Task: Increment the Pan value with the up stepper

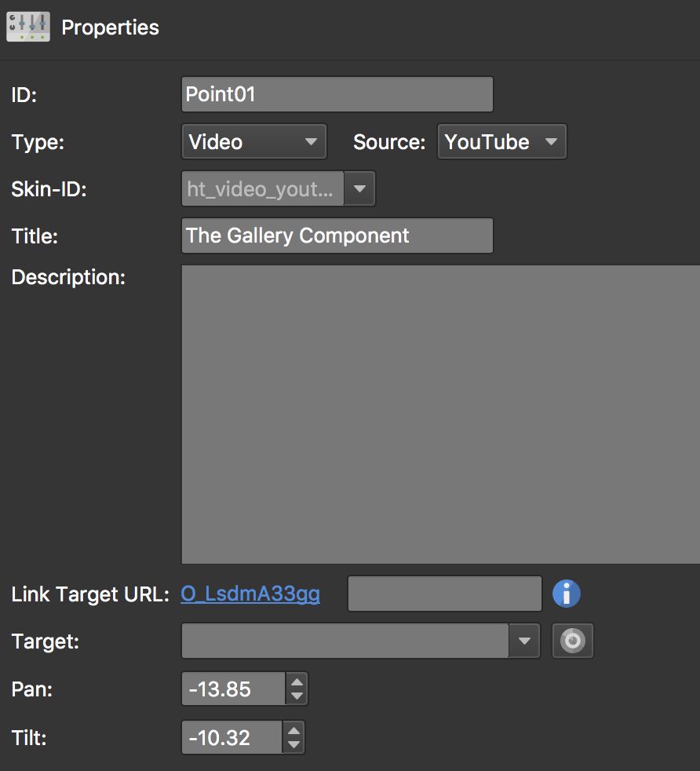Action: click(297, 682)
